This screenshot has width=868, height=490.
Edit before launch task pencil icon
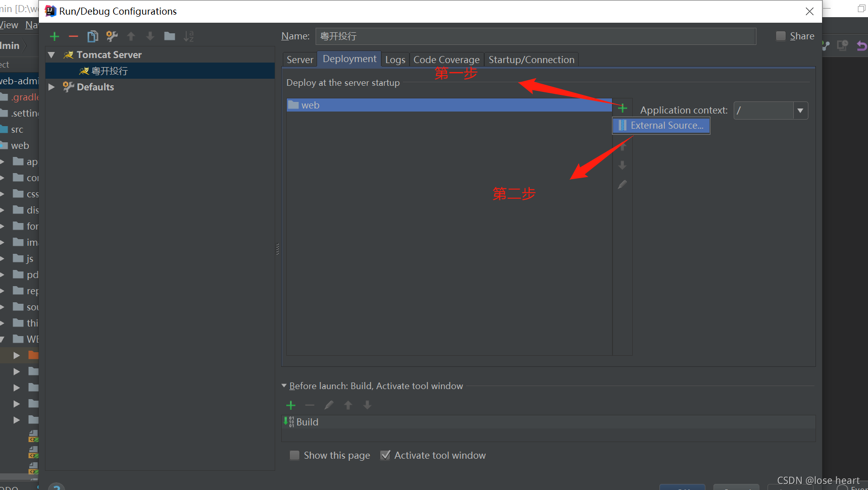coord(329,405)
